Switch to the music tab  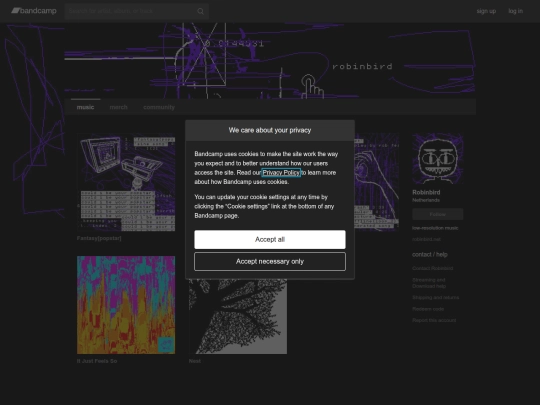85,107
